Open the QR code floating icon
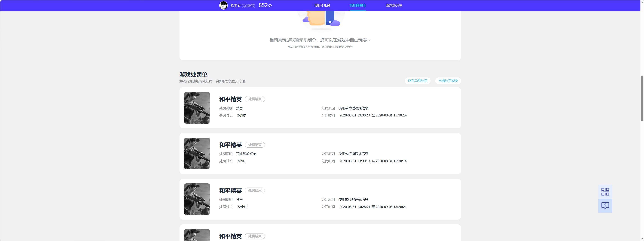Image resolution: width=644 pixels, height=241 pixels. [x=605, y=191]
